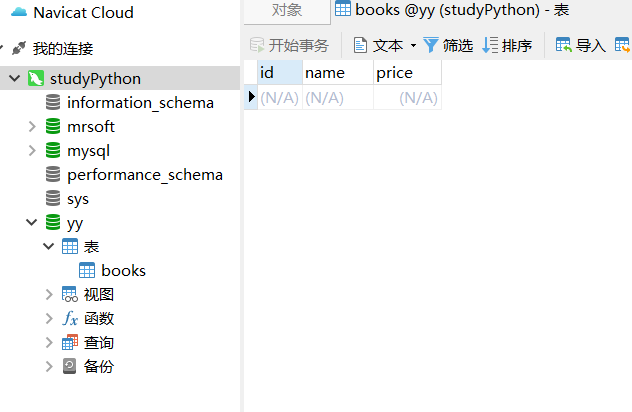Select mrsoft in the tree
The height and width of the screenshot is (412, 632).
[91, 127]
